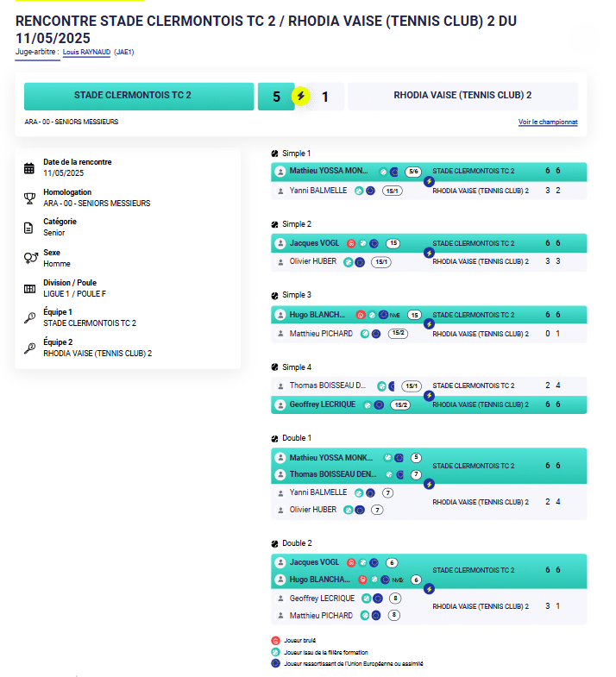The width and height of the screenshot is (616, 677).
Task: Click the gender symbol icon beside Sexe
Action: point(29,258)
